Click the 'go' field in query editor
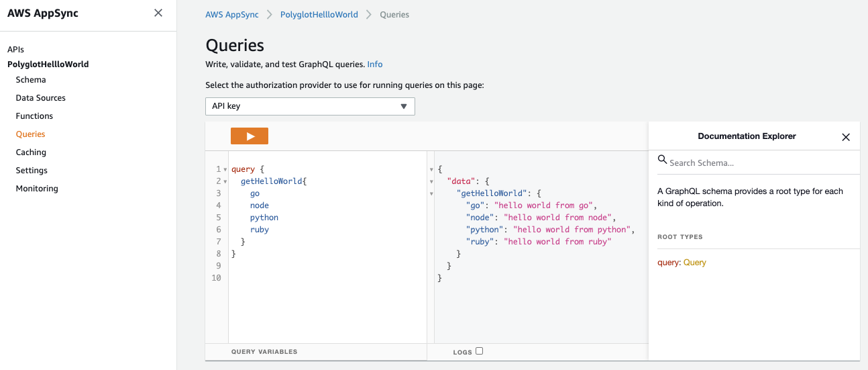Viewport: 868px width, 370px height. [x=255, y=193]
